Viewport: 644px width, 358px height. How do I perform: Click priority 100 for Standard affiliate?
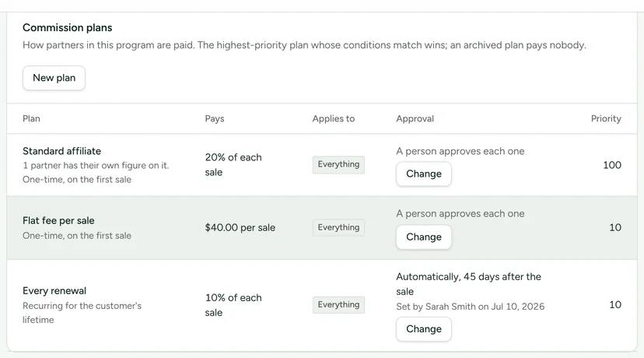click(612, 165)
